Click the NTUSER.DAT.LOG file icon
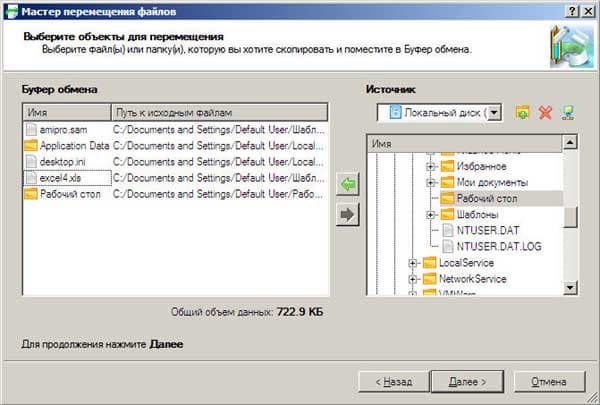Viewport: 600px width, 405px height. click(448, 247)
